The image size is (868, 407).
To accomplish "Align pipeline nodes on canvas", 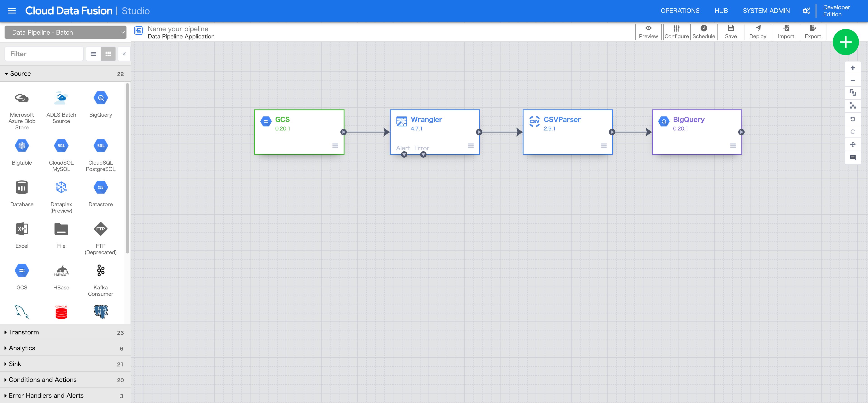I will (853, 106).
